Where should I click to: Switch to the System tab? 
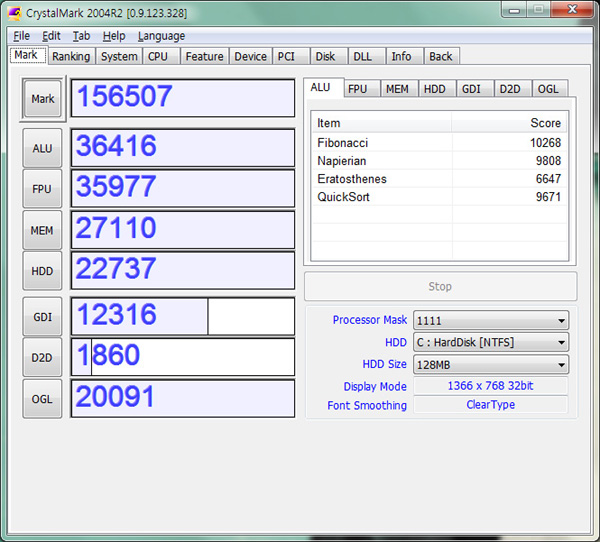pyautogui.click(x=119, y=56)
